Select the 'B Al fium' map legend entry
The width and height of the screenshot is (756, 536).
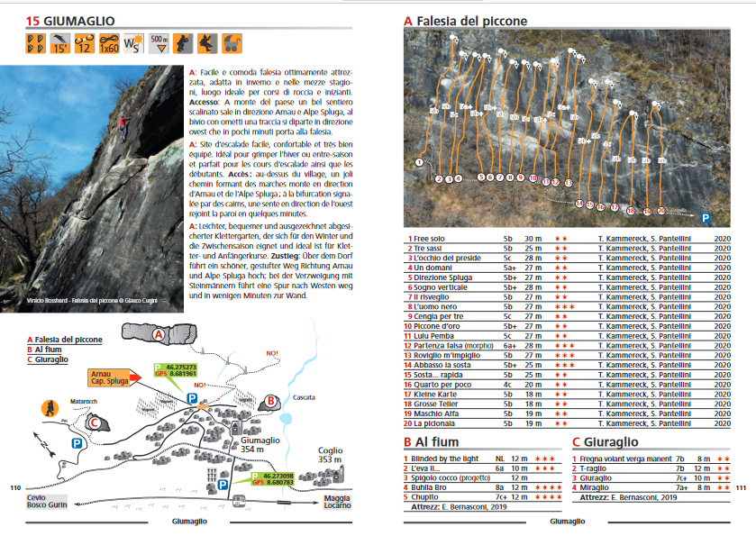44,350
